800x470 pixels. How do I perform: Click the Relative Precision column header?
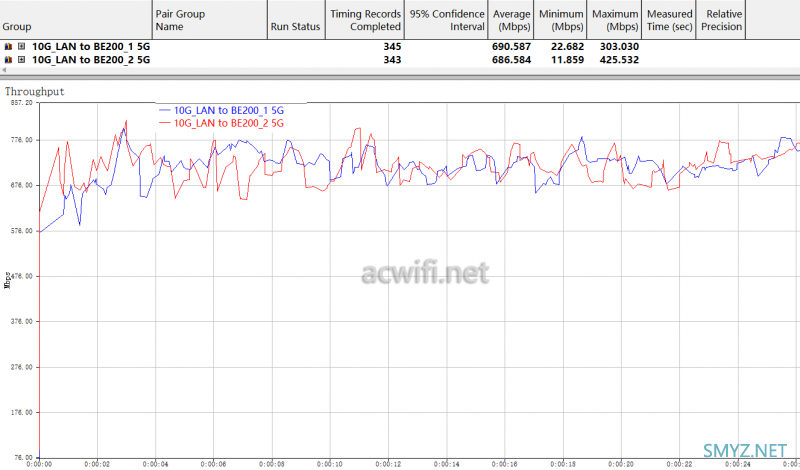pos(723,20)
